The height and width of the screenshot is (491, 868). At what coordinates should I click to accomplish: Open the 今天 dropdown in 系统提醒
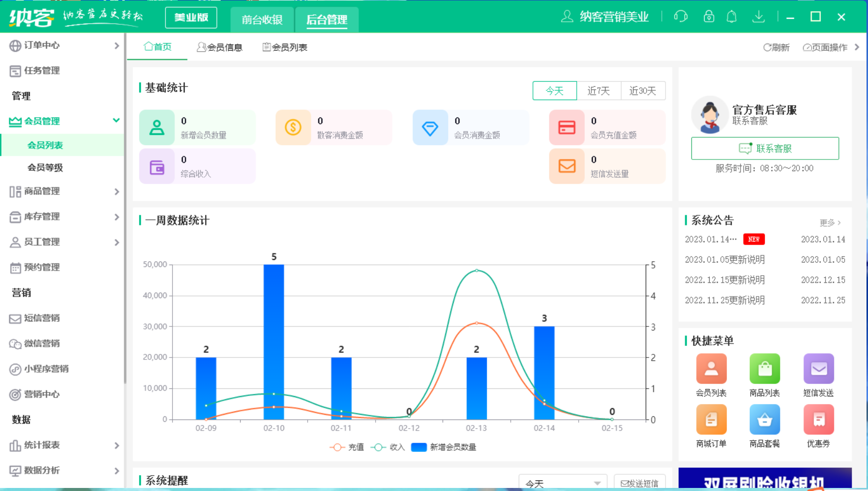click(x=562, y=483)
